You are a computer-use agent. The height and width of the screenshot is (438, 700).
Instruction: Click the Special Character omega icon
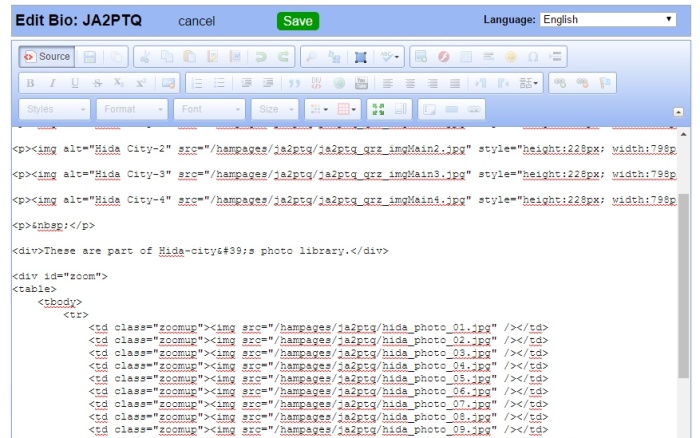(x=533, y=57)
